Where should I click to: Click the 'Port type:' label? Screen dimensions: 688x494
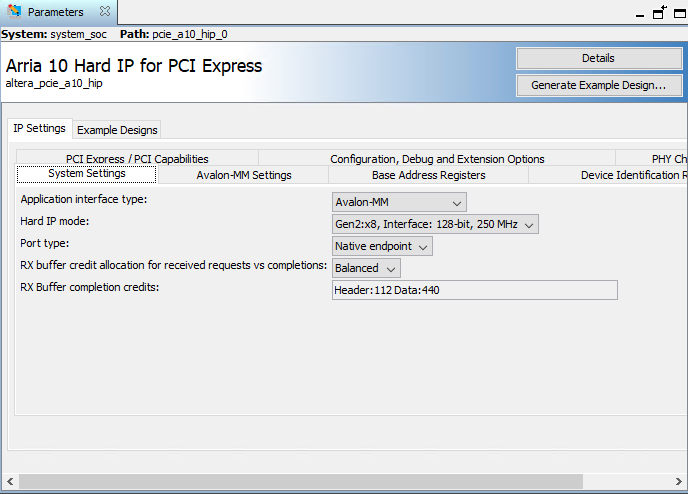[x=44, y=243]
